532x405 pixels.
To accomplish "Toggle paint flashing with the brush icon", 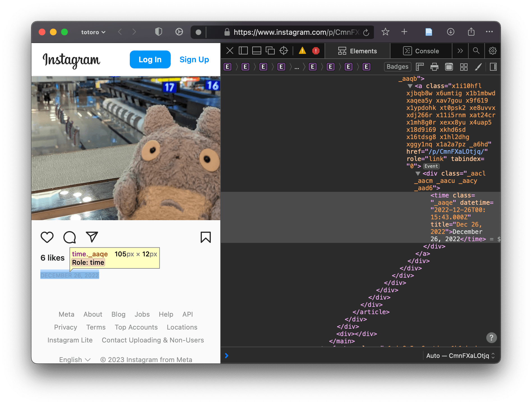I will point(478,67).
